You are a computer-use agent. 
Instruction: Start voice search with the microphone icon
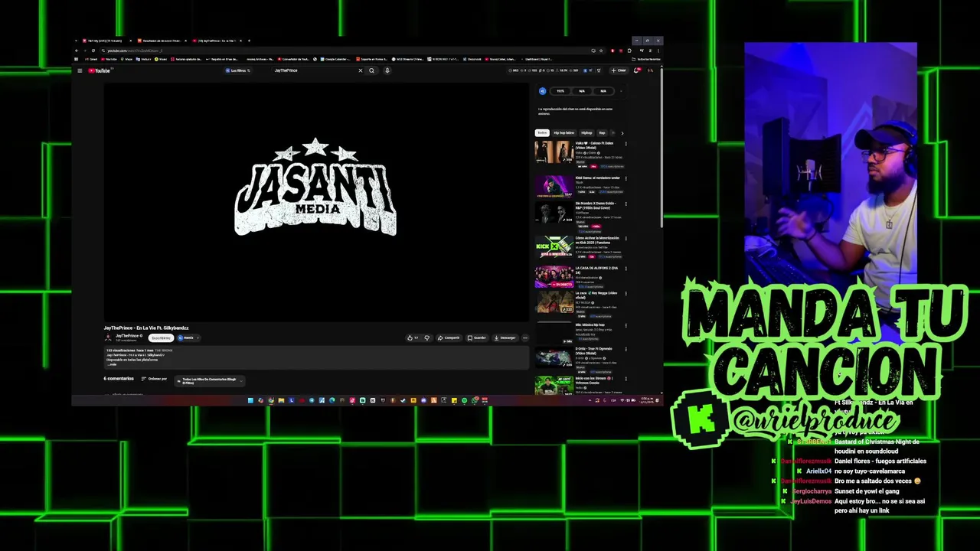point(387,70)
